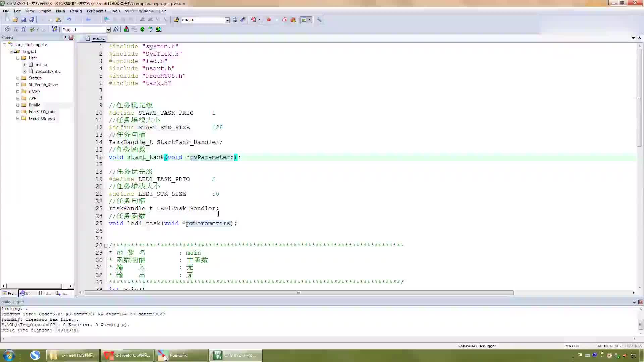The width and height of the screenshot is (644, 362).
Task: Open the Flash menu
Action: (x=60, y=11)
